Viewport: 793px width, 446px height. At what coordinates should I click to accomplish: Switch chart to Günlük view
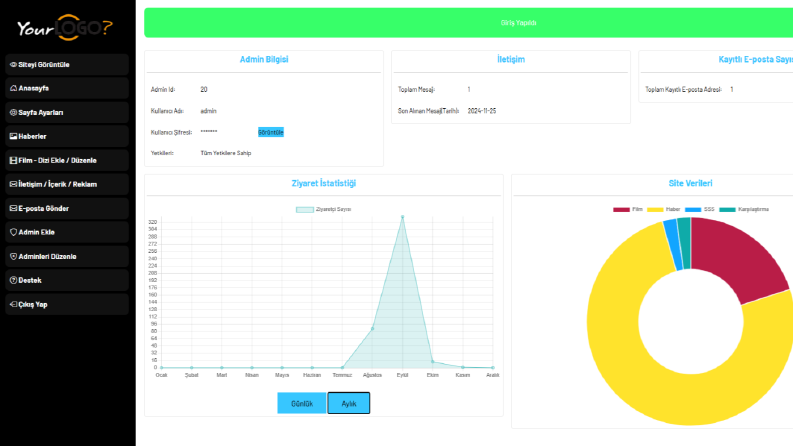[302, 404]
